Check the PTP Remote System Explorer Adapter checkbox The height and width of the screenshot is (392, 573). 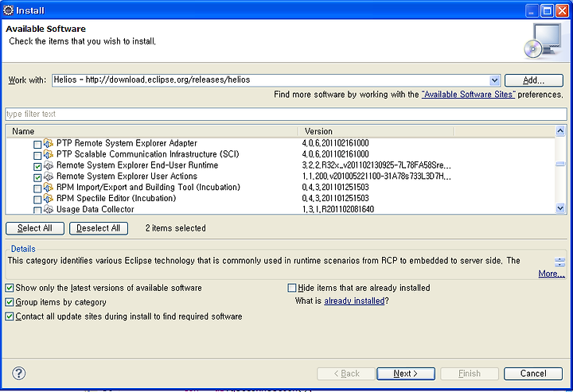pos(37,145)
